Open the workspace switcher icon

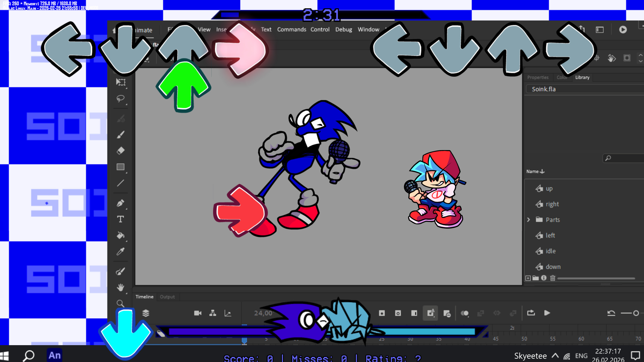pos(600,30)
